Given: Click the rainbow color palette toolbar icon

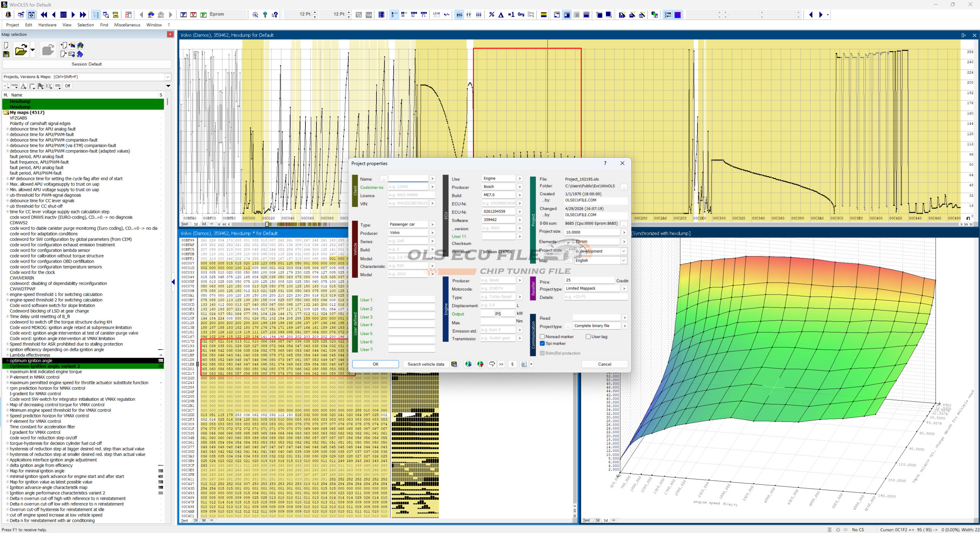Looking at the screenshot, I should pyautogui.click(x=544, y=15).
